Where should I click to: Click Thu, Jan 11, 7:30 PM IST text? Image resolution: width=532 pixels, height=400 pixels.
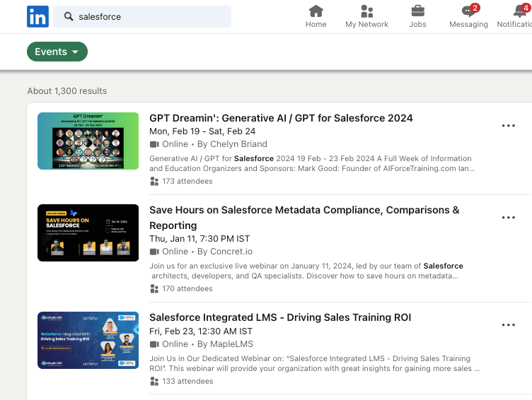[199, 239]
